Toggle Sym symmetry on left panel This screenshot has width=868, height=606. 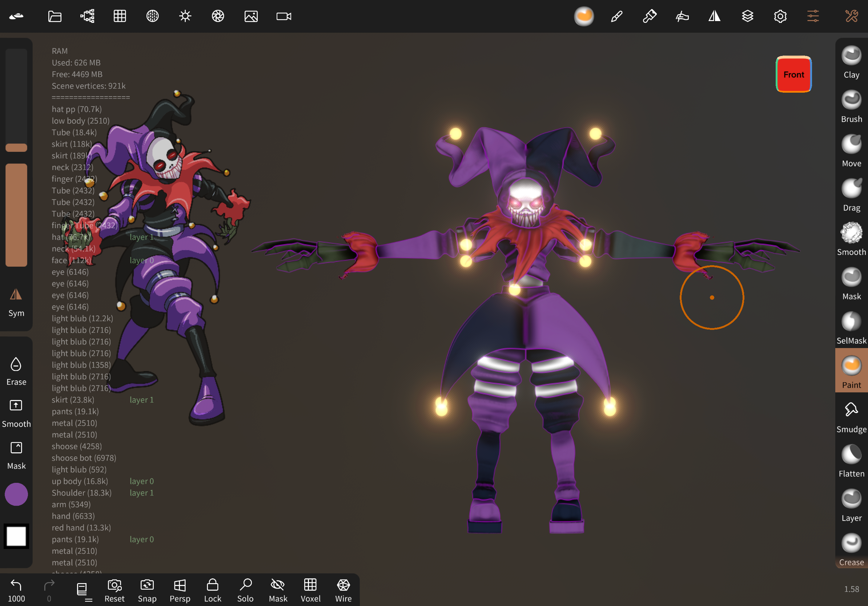(16, 302)
